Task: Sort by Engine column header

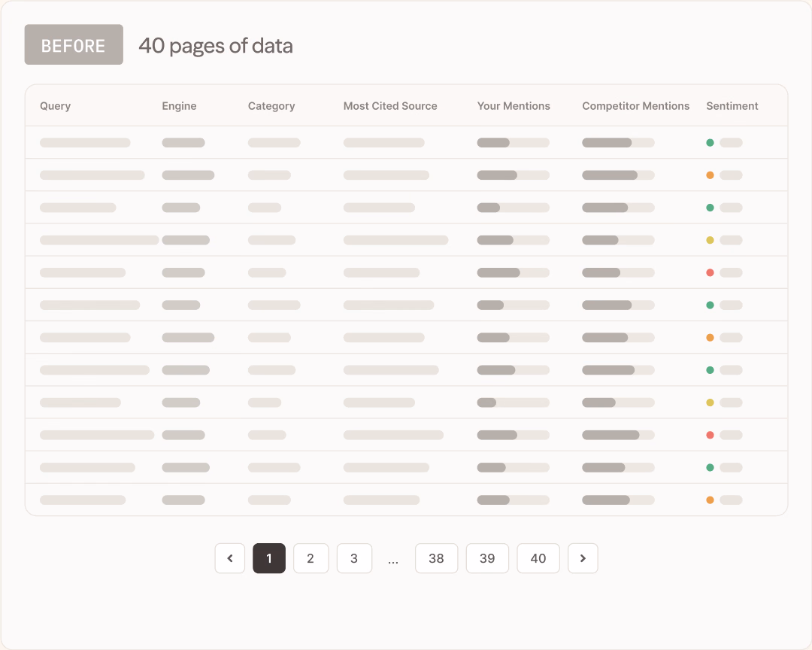Action: pyautogui.click(x=179, y=106)
